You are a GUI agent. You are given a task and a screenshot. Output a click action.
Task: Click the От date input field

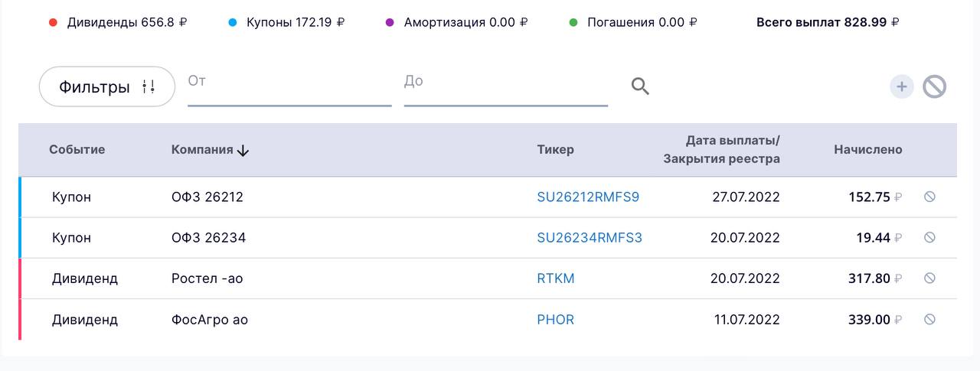click(x=289, y=86)
